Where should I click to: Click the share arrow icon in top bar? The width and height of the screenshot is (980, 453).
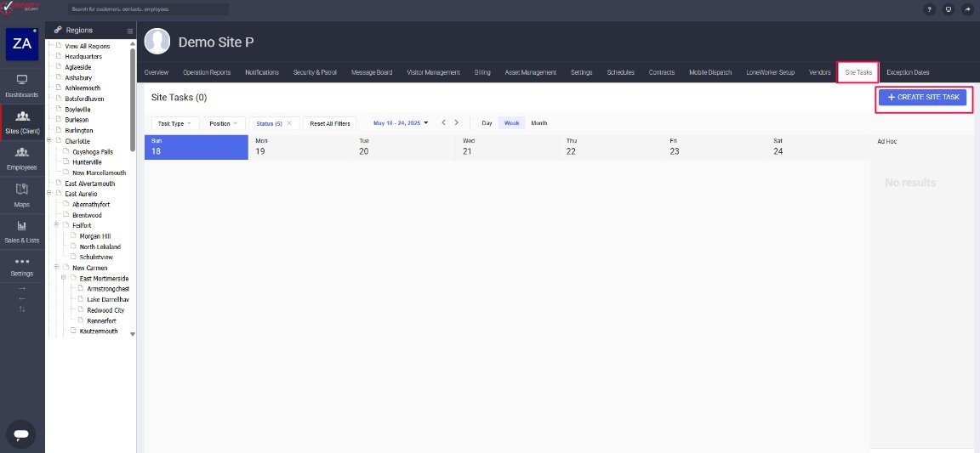tap(967, 9)
